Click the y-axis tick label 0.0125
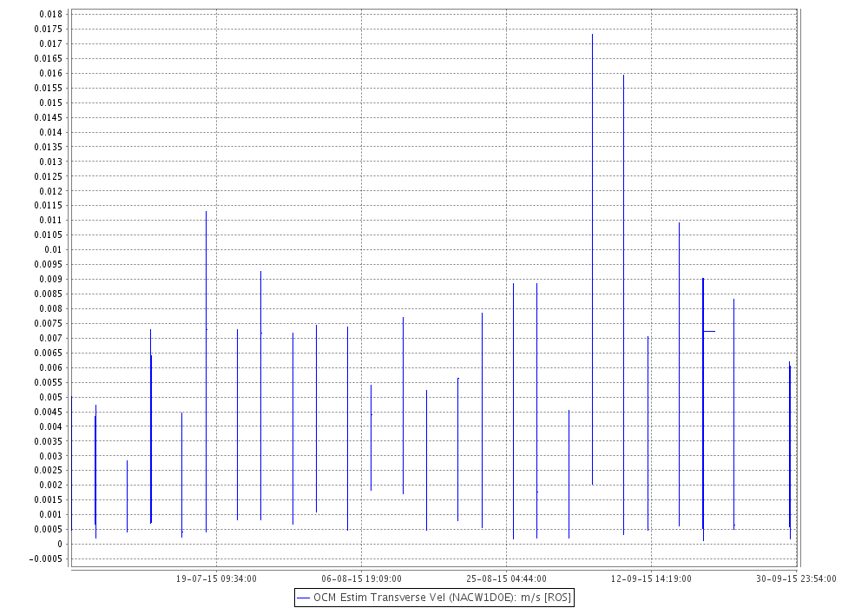The image size is (868, 608). click(x=49, y=176)
